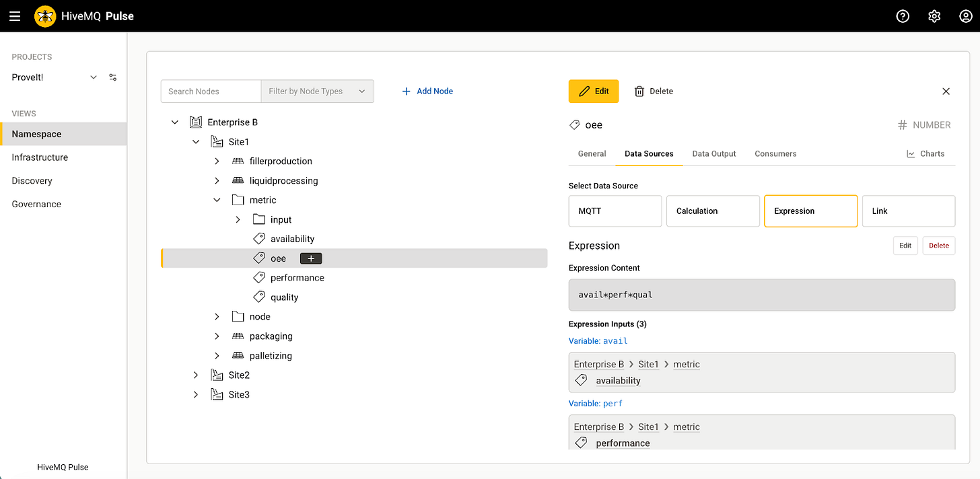The height and width of the screenshot is (479, 980).
Task: Click the tag icon beside oee heading
Action: pos(575,125)
